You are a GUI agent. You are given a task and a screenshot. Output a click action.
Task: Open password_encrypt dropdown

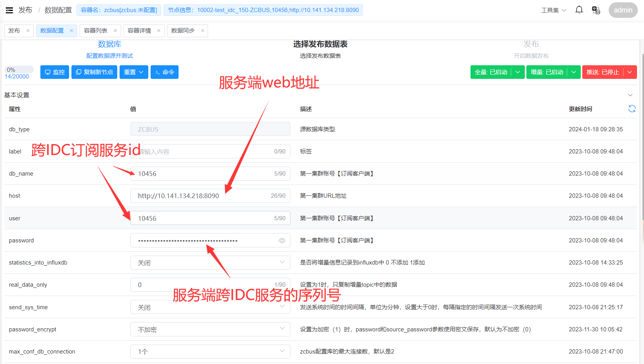pyautogui.click(x=210, y=329)
